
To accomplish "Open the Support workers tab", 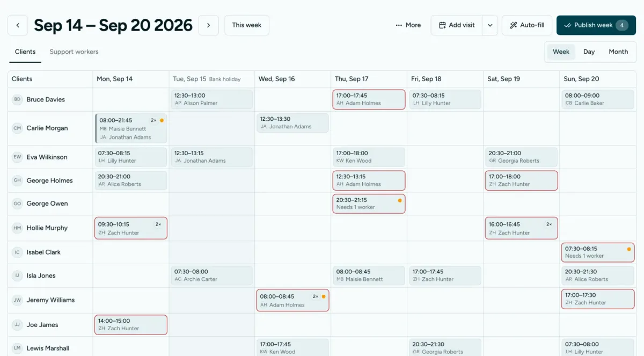I will [x=74, y=52].
